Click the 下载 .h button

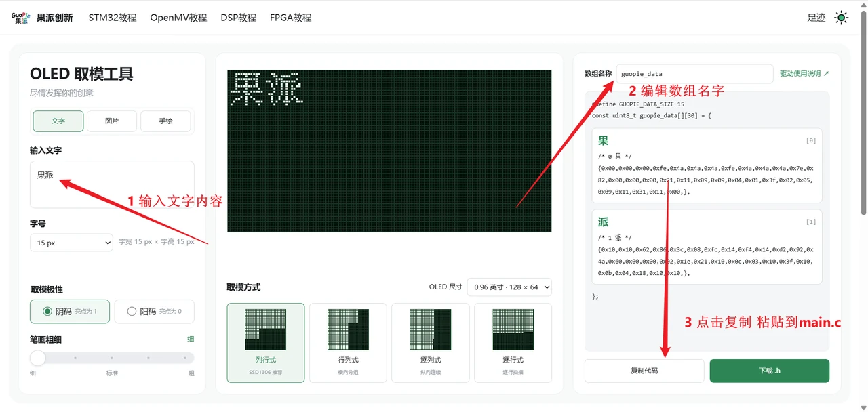click(770, 371)
